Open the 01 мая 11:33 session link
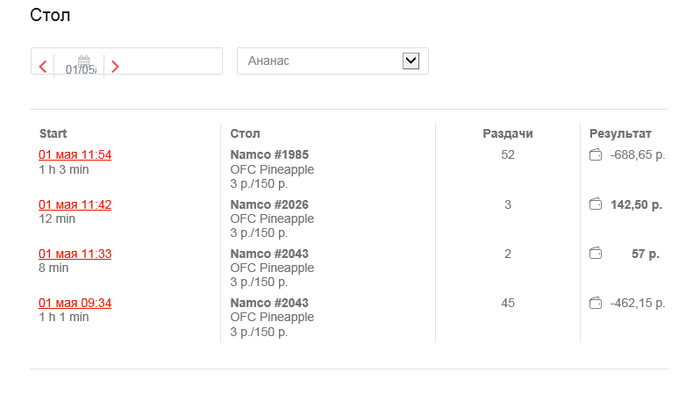 coord(75,254)
